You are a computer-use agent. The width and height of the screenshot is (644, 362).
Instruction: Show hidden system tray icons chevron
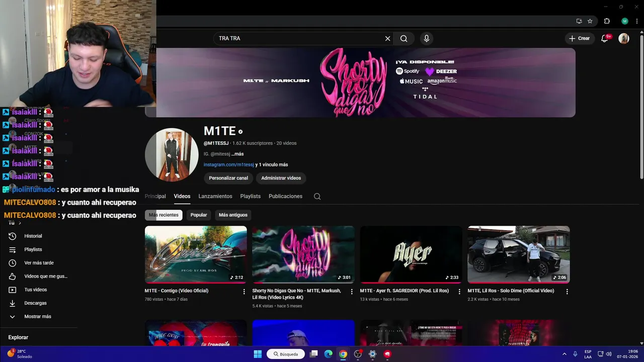click(x=564, y=354)
